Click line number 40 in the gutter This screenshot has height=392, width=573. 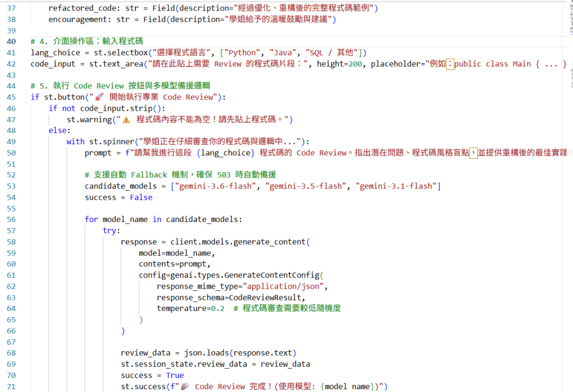point(11,41)
